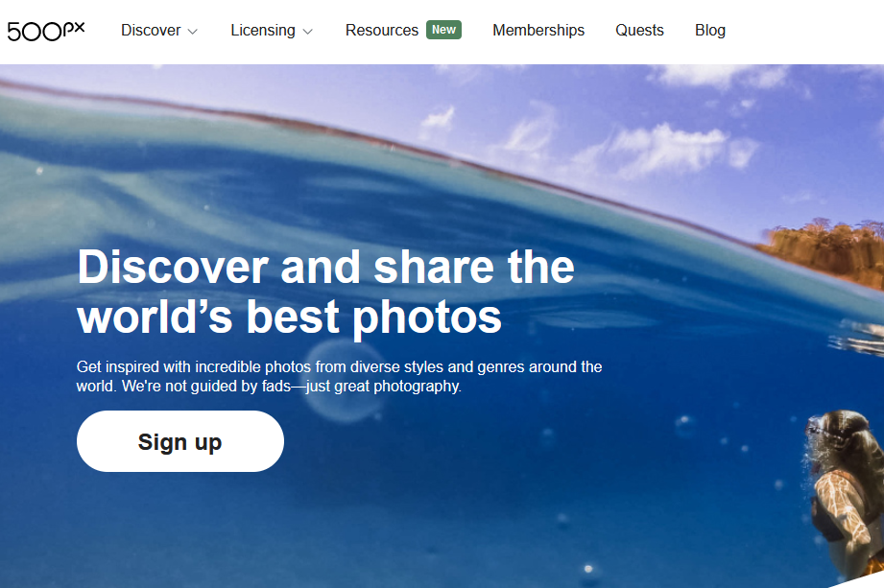884x588 pixels.
Task: Click the 'world's best photos' heading line
Action: click(289, 317)
